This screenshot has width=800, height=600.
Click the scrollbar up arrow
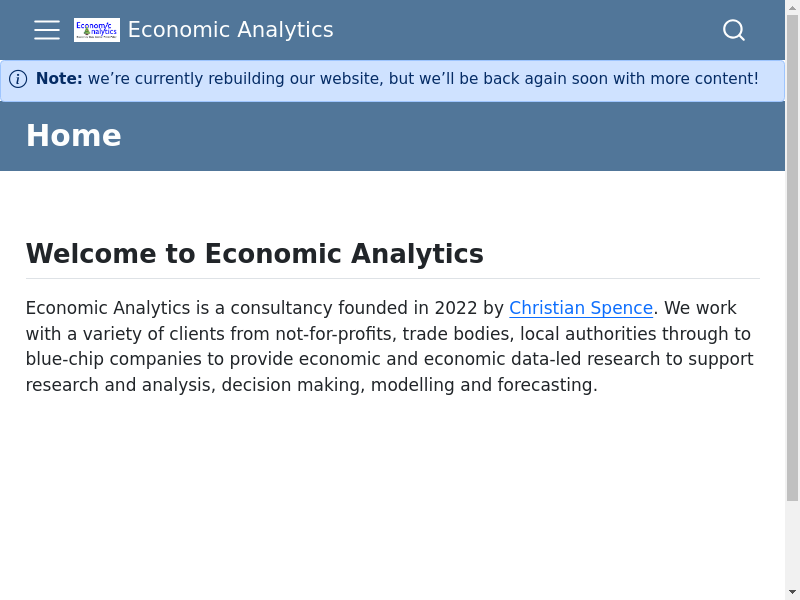792,8
